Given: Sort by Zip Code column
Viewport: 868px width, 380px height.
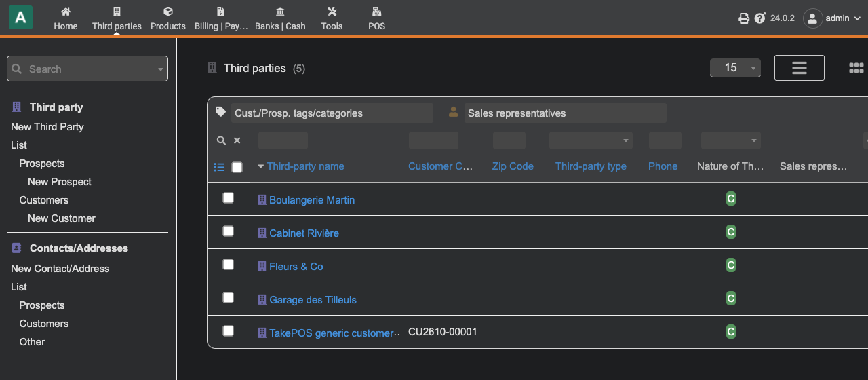Looking at the screenshot, I should pos(513,166).
